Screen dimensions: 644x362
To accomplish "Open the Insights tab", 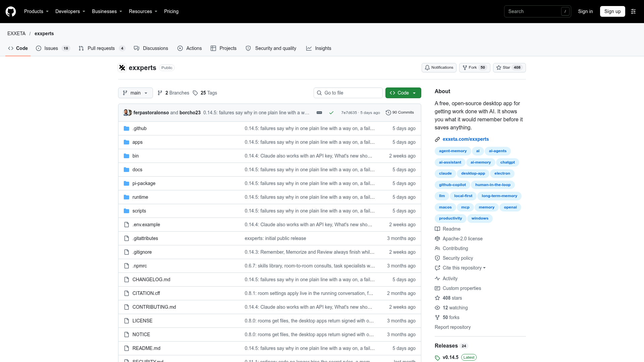I will (x=319, y=48).
